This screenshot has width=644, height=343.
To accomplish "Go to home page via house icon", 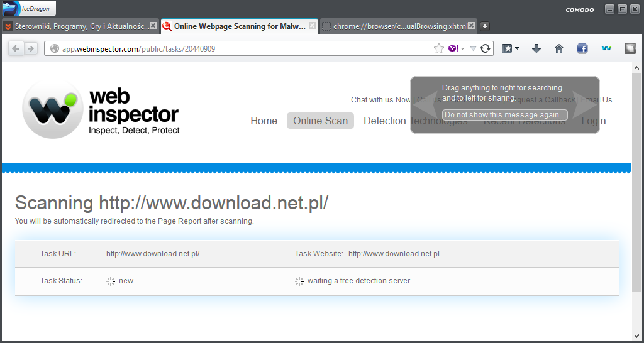I will [559, 48].
